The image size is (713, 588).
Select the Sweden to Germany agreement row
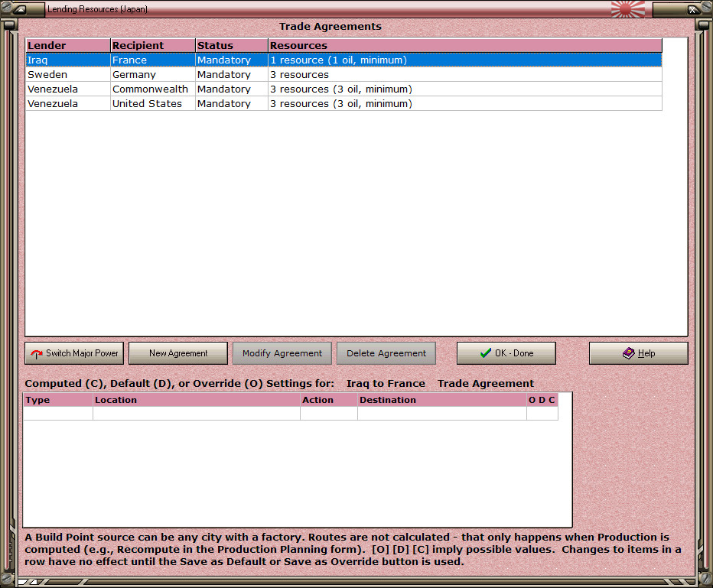343,74
